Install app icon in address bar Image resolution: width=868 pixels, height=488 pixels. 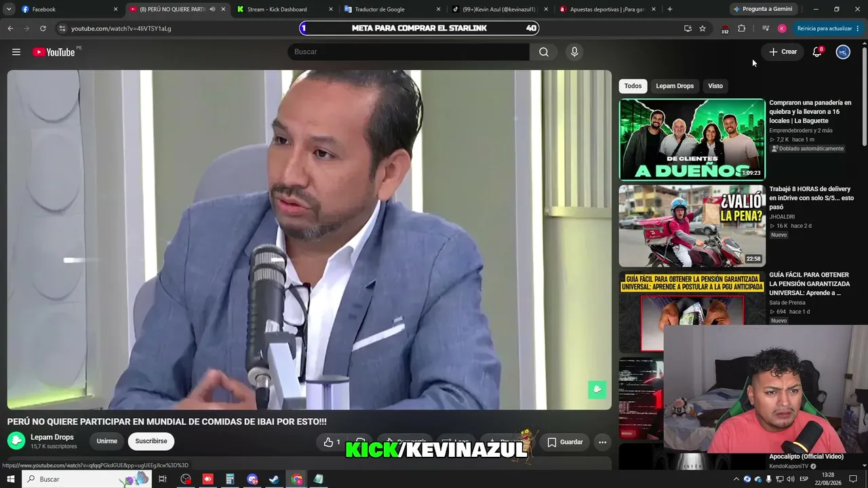pos(688,28)
